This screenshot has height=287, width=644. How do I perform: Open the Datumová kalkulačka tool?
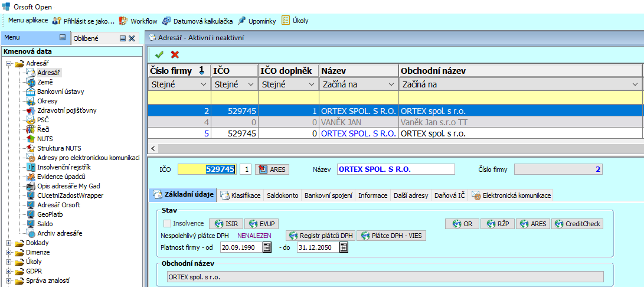tap(197, 21)
